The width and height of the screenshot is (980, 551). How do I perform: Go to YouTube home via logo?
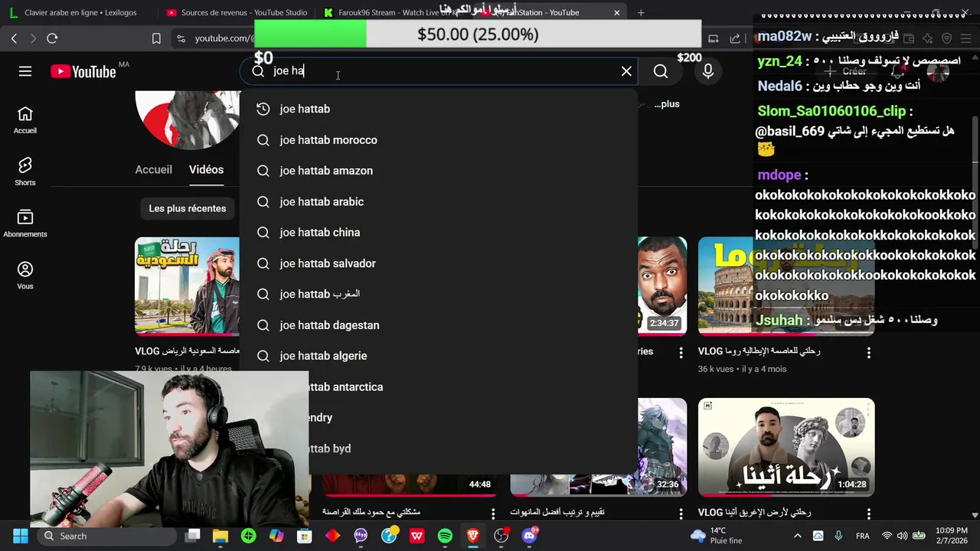point(83,71)
